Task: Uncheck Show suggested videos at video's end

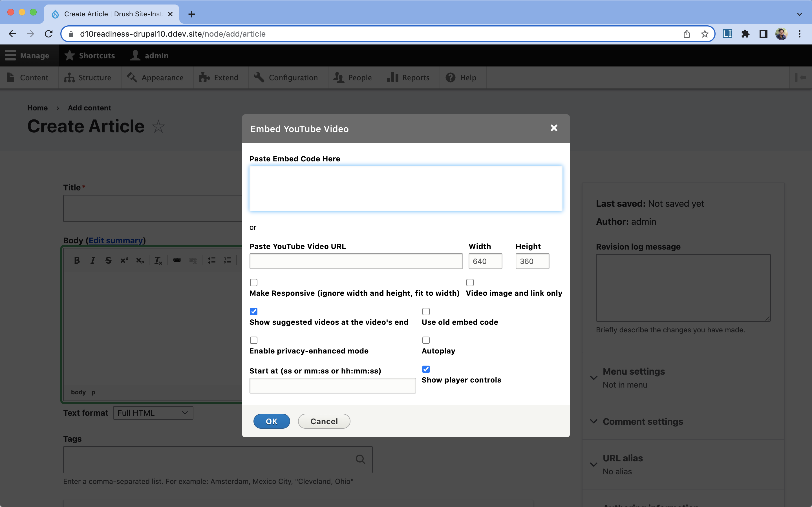Action: [x=254, y=312]
